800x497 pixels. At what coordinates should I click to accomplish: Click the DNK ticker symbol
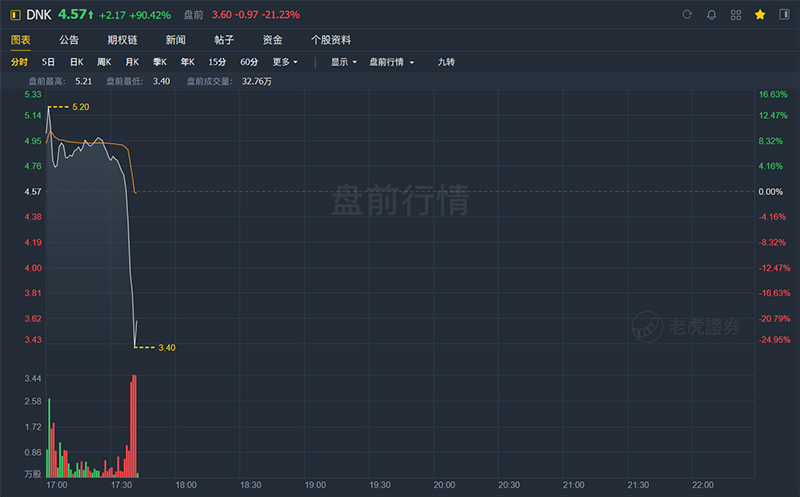(x=39, y=15)
